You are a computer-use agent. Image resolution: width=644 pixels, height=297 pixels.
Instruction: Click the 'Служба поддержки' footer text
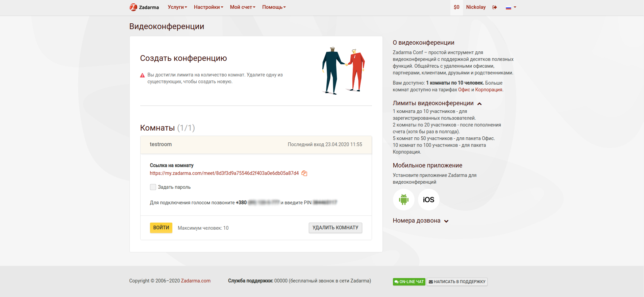[250, 281]
